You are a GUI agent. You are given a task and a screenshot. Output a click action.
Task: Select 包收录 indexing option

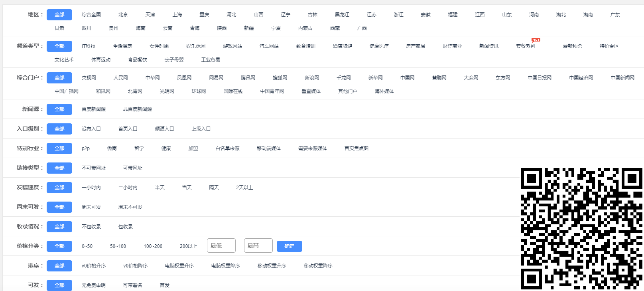(x=126, y=227)
